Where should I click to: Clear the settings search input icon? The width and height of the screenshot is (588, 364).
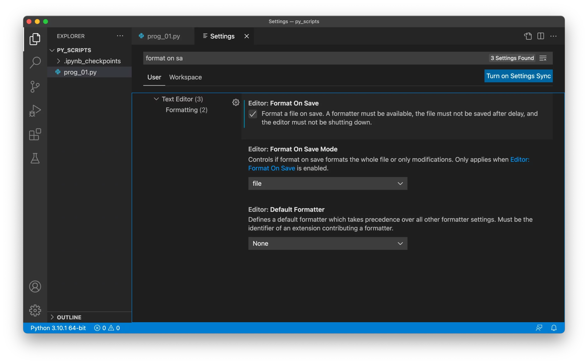pos(543,58)
